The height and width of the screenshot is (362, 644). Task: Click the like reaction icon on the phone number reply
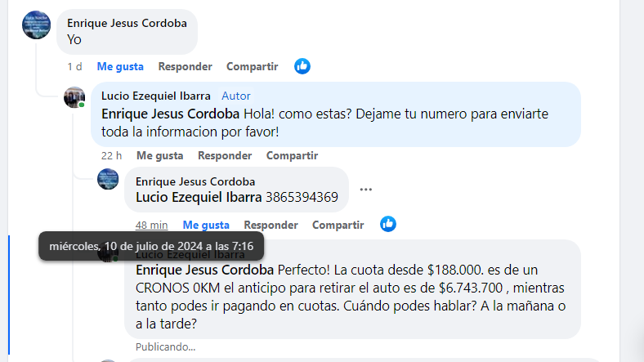(388, 224)
